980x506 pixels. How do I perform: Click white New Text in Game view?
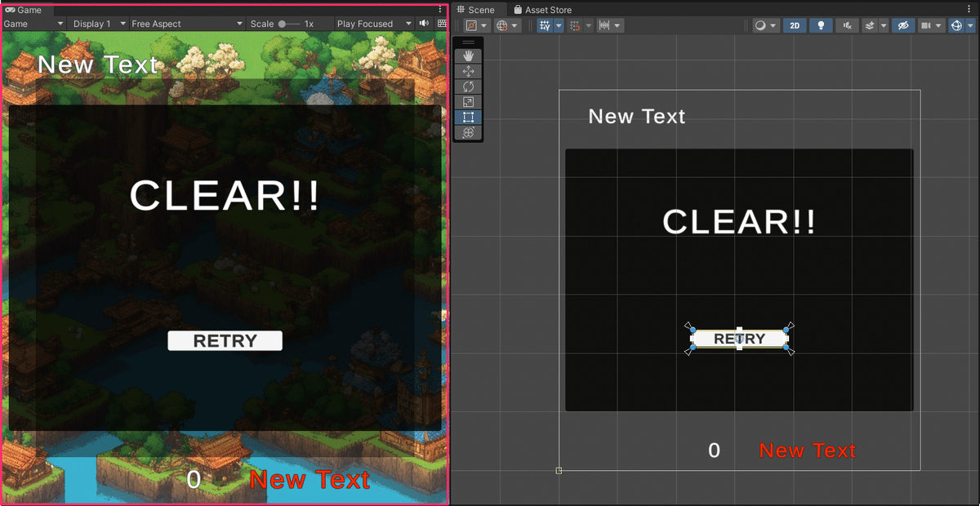point(98,64)
